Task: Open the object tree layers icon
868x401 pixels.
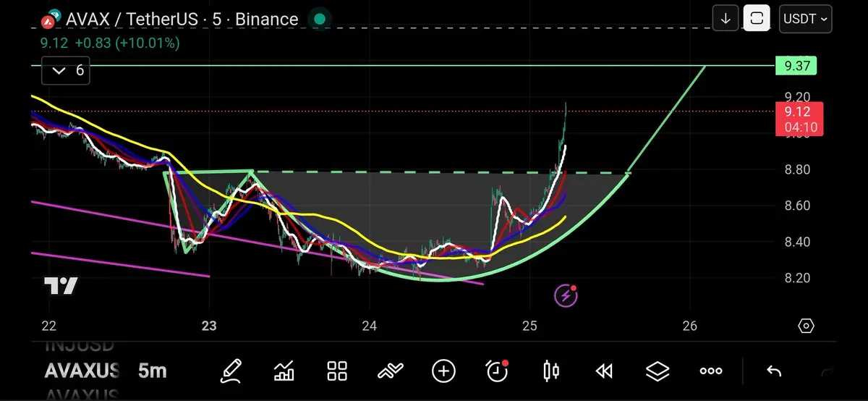Action: pos(657,371)
